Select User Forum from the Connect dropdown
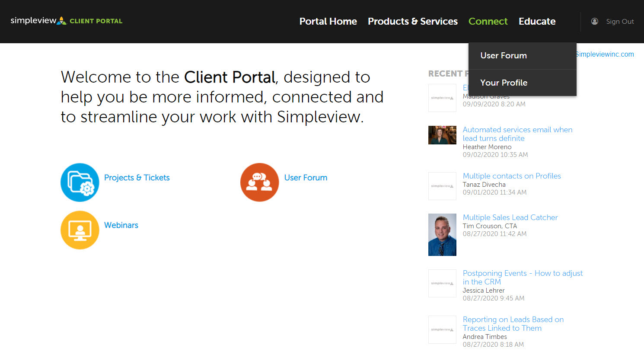 pyautogui.click(x=523, y=56)
